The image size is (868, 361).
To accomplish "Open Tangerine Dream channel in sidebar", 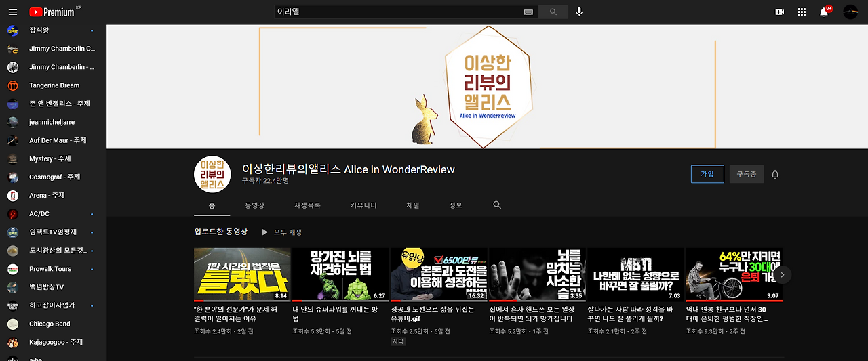I will [x=52, y=85].
